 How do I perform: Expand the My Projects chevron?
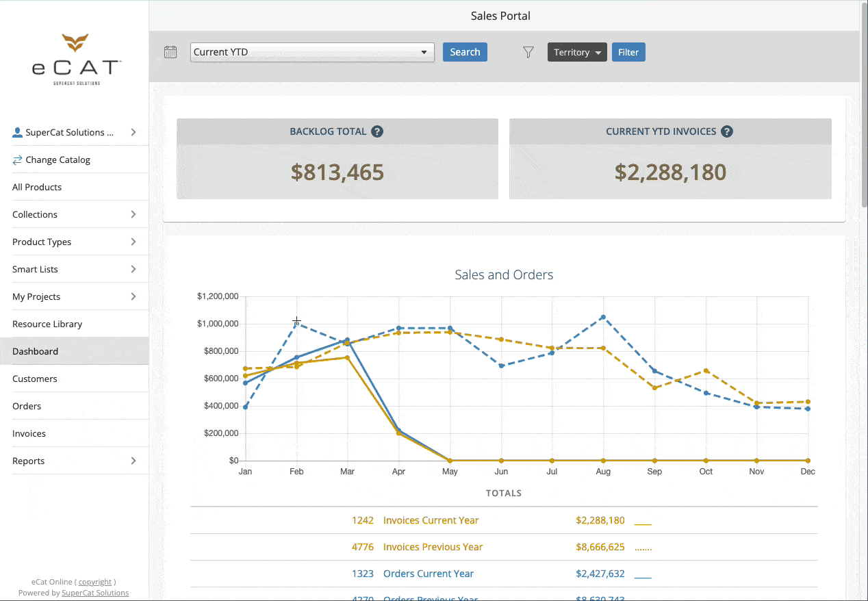tap(133, 296)
